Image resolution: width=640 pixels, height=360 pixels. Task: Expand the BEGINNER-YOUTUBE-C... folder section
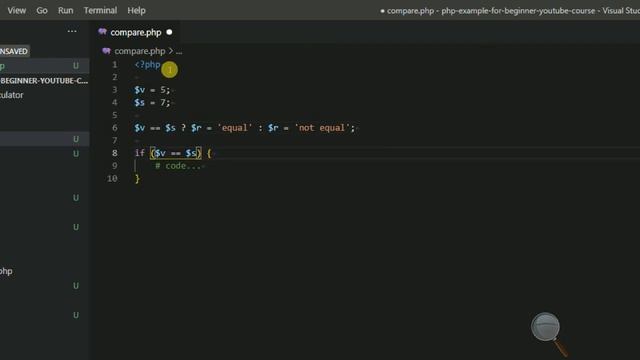click(x=44, y=80)
